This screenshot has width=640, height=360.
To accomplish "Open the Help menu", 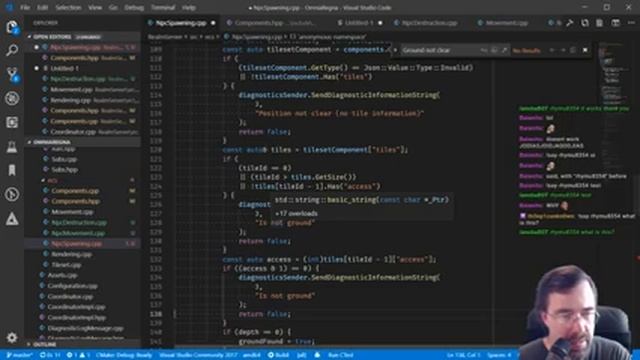I will pyautogui.click(x=189, y=8).
